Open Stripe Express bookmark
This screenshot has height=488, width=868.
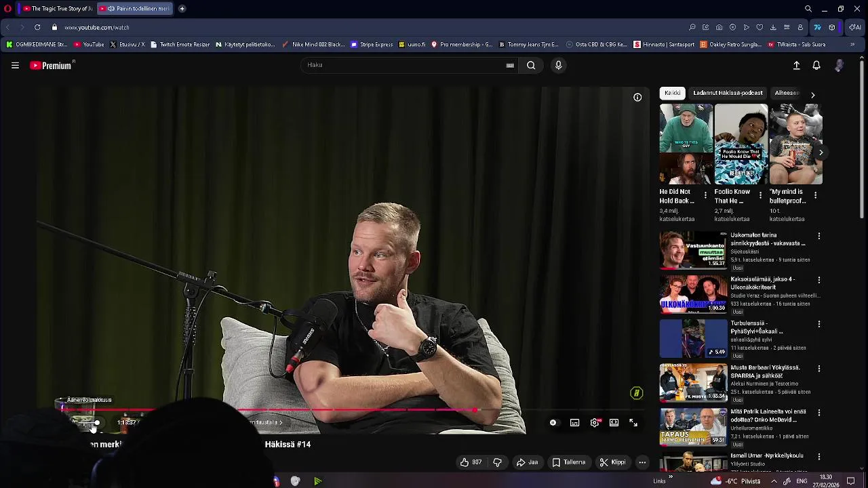click(372, 45)
